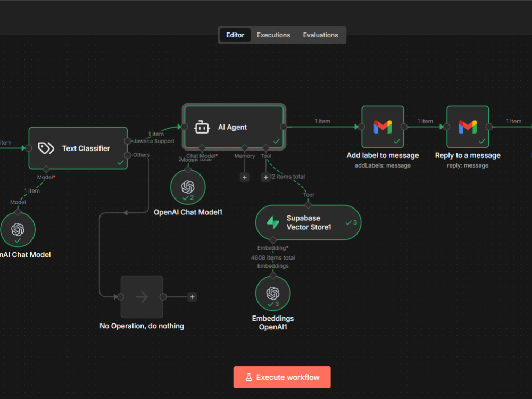Open the Add label to message Gmail node
Image resolution: width=532 pixels, height=399 pixels.
[x=383, y=127]
